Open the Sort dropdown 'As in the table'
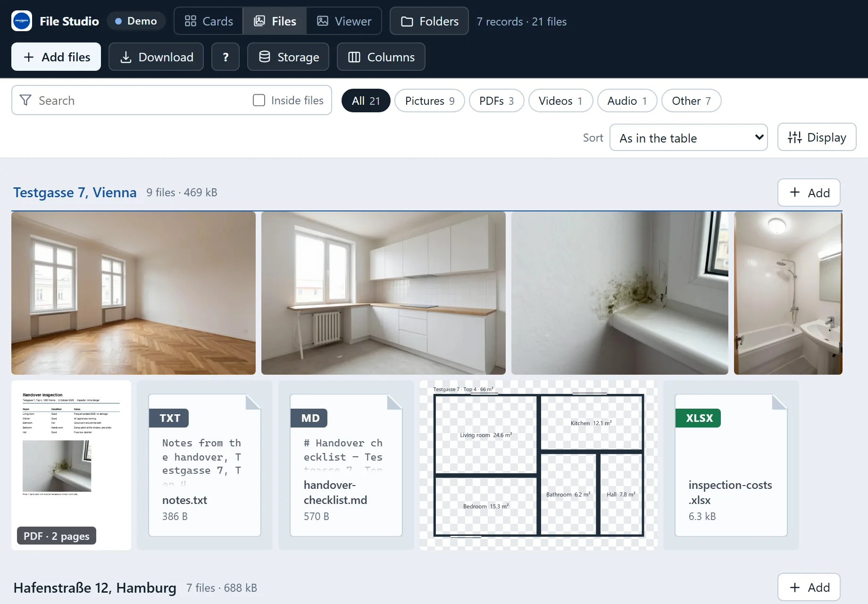Viewport: 868px width, 604px height. (689, 138)
